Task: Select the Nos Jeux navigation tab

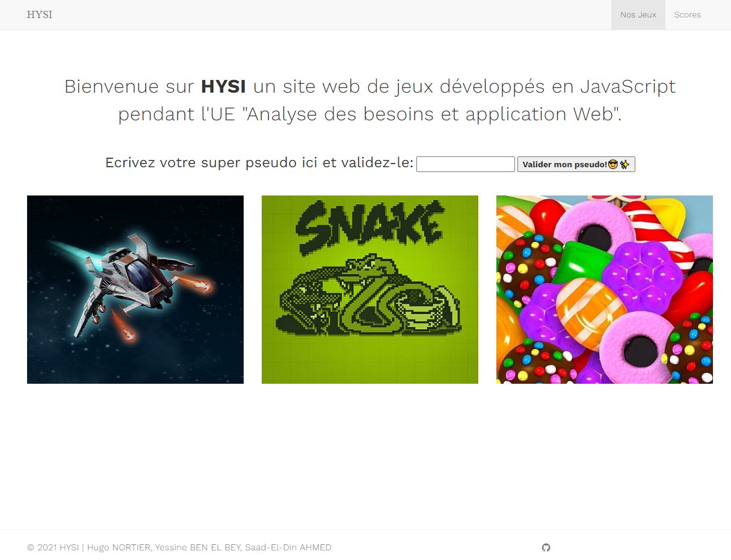Action: 638,14
